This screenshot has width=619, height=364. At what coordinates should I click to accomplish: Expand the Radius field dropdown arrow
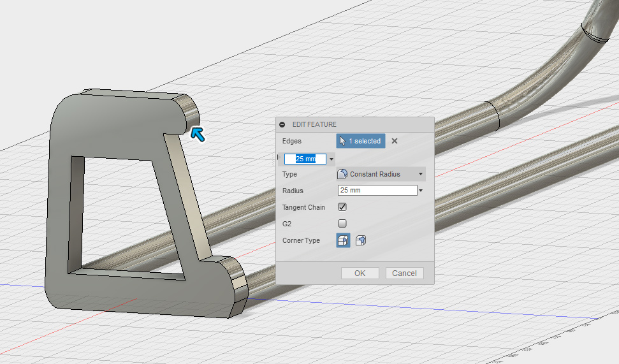[x=421, y=191]
